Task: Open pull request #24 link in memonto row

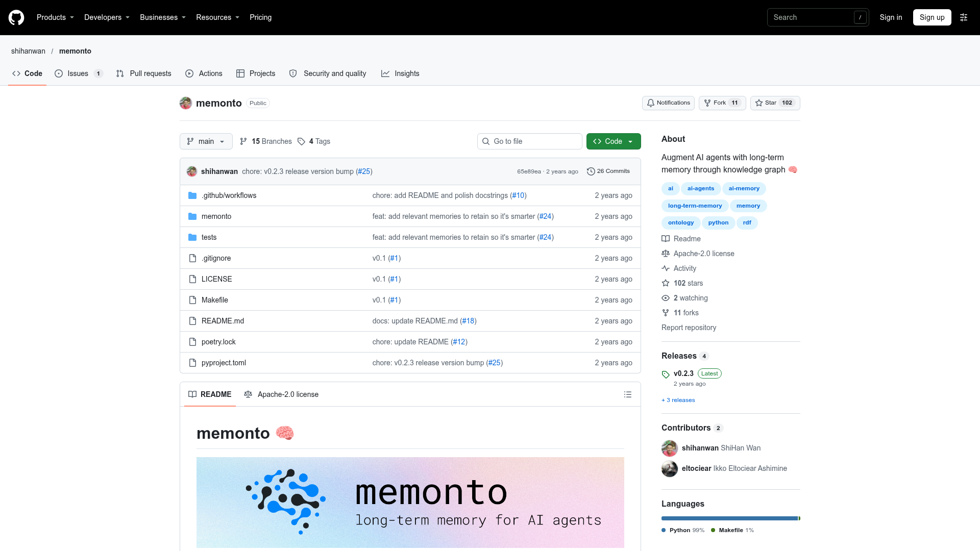Action: click(x=545, y=216)
